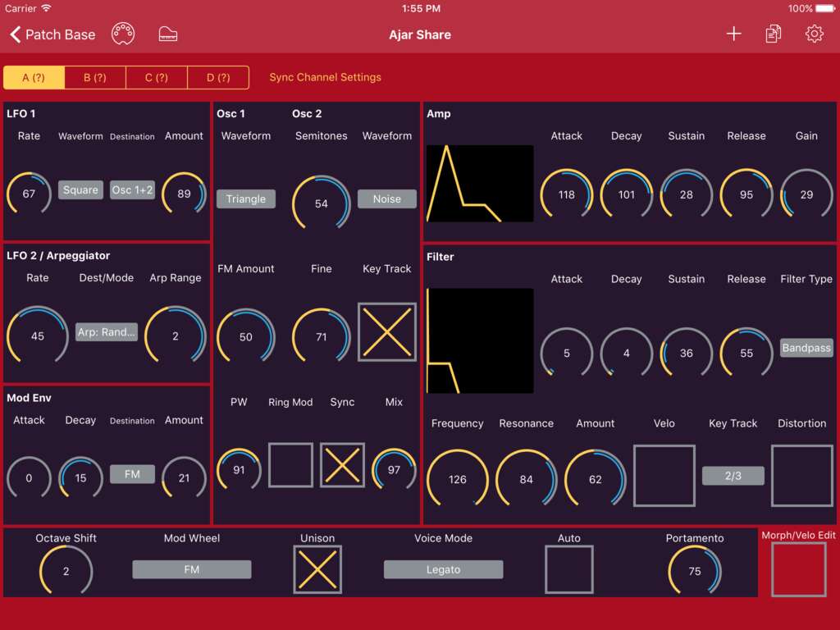Switch to the D (?) tab
Image resolution: width=840 pixels, height=630 pixels.
click(218, 77)
